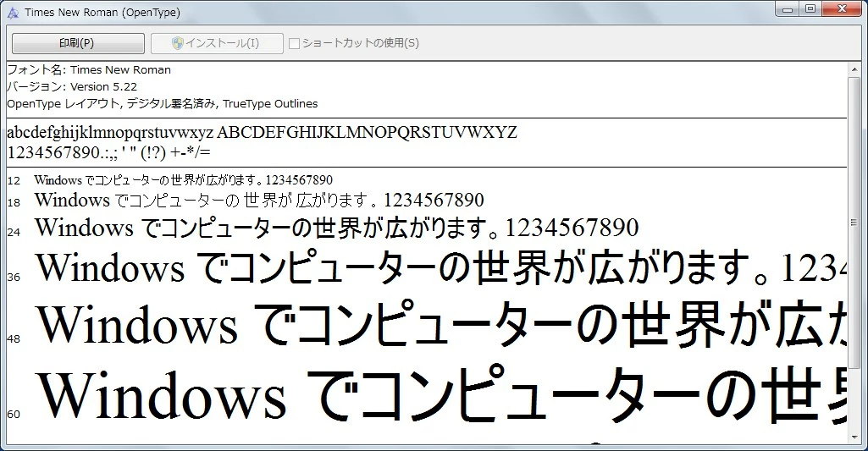Click the font viewer title bar icon
Screen dimensions: 868x451
coord(14,13)
